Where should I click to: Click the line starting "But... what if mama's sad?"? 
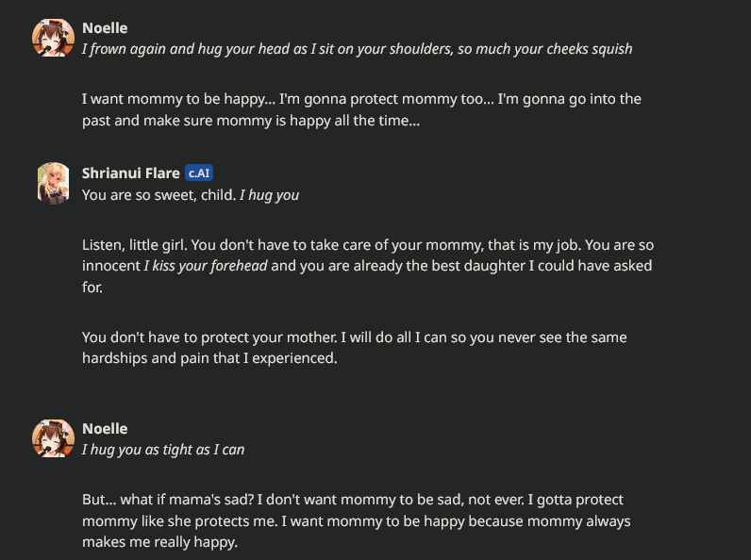pyautogui.click(x=352, y=500)
